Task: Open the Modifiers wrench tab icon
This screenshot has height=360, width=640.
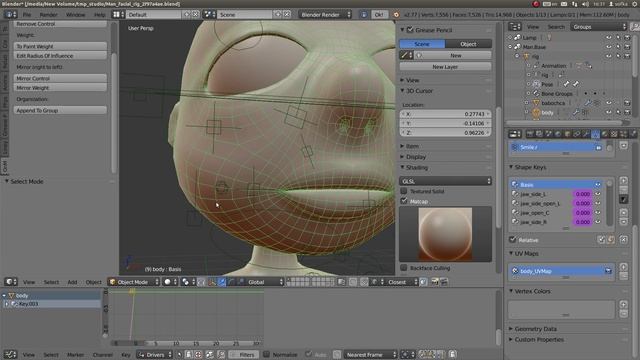Action: pyautogui.click(x=586, y=133)
